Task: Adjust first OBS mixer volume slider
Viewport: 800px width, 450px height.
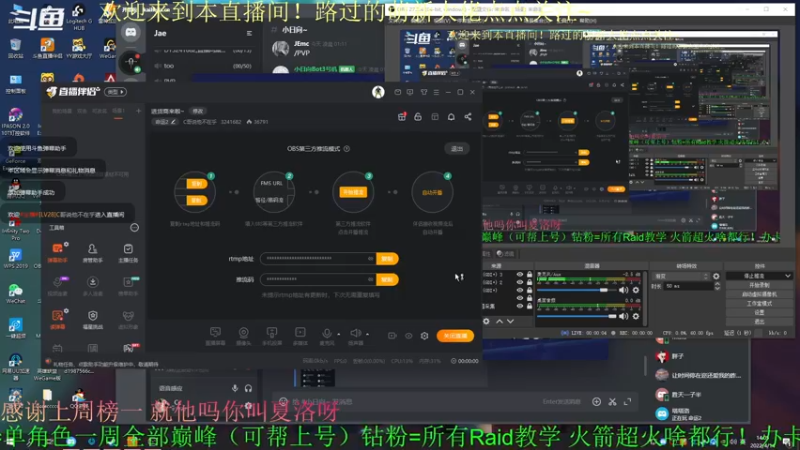Action: pos(576,290)
